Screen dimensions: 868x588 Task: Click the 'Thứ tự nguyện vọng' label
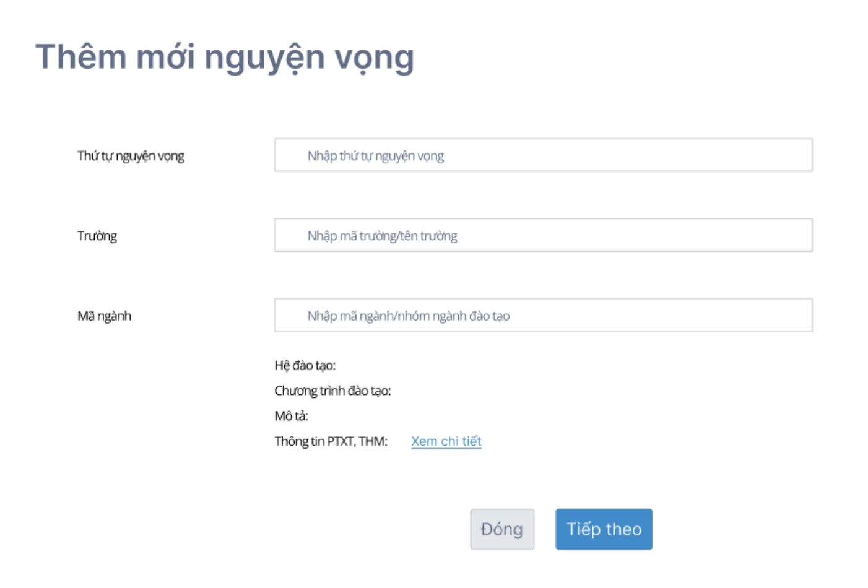(x=131, y=156)
